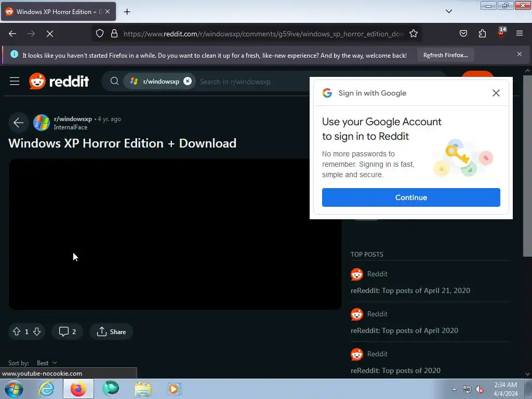Open the Windows Start button
The height and width of the screenshot is (399, 532).
(13, 389)
